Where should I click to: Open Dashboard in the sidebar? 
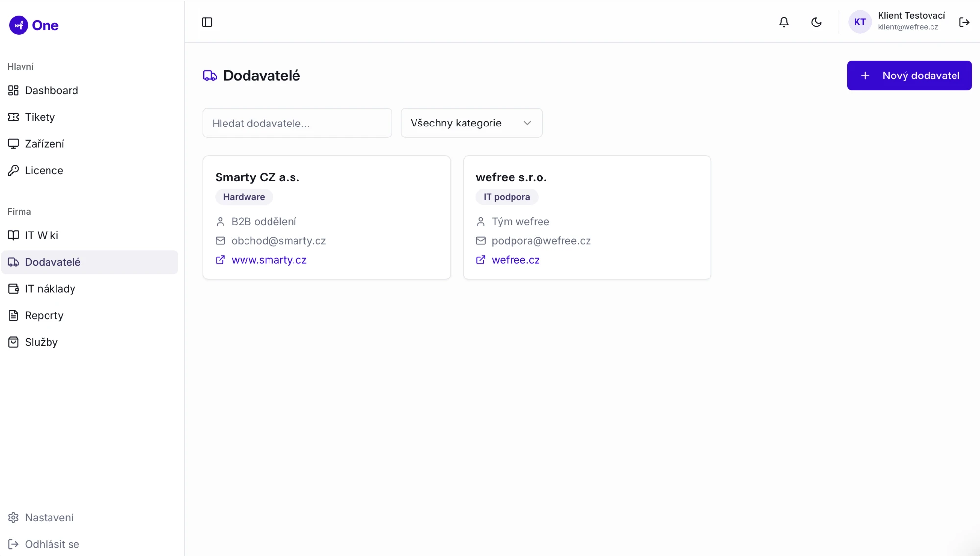point(90,90)
